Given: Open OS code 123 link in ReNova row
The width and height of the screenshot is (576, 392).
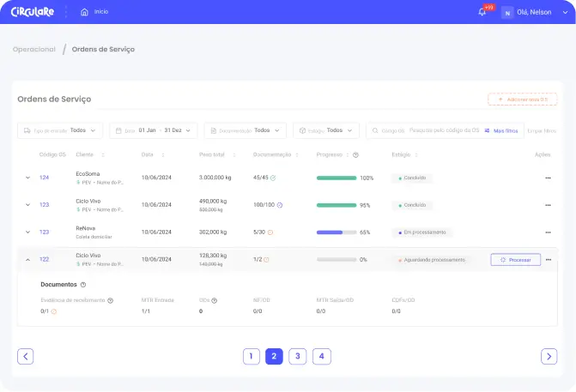Looking at the screenshot, I should pyautogui.click(x=44, y=232).
